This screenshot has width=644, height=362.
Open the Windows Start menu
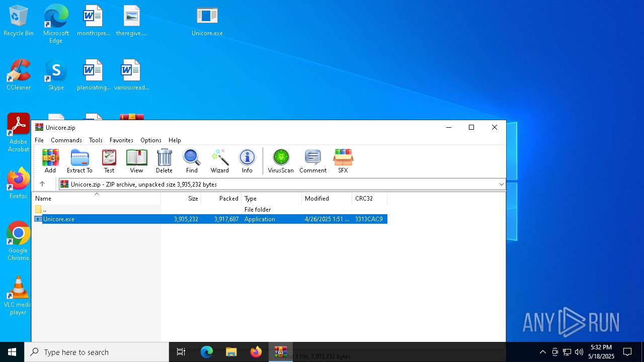tap(12, 352)
